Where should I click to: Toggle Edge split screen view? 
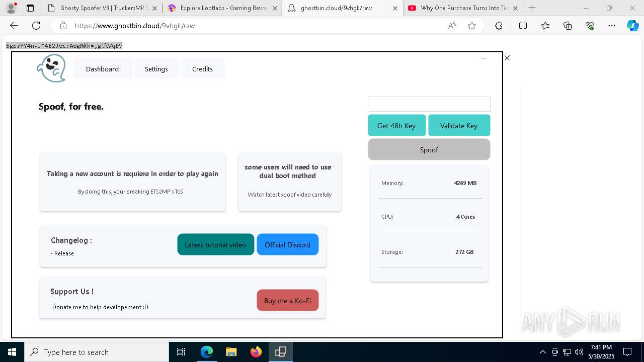point(523,26)
